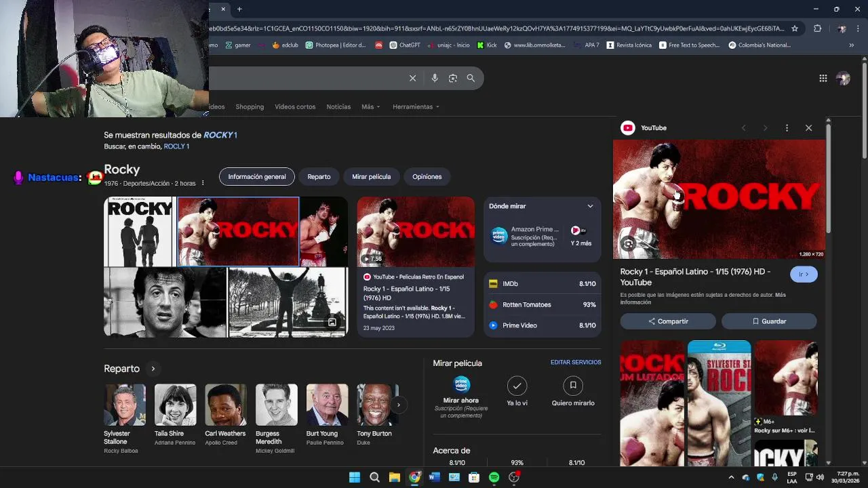Image resolution: width=868 pixels, height=488 pixels.
Task: Switch to the 'Videos cortos' search tab
Action: 295,107
